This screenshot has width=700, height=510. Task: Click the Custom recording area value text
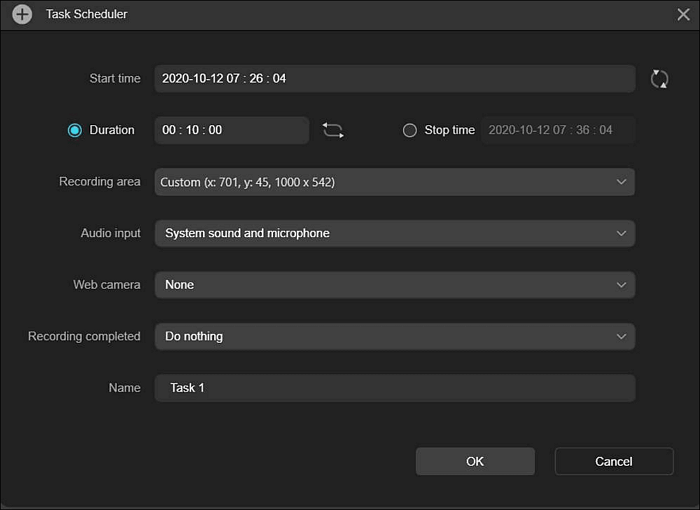(247, 182)
